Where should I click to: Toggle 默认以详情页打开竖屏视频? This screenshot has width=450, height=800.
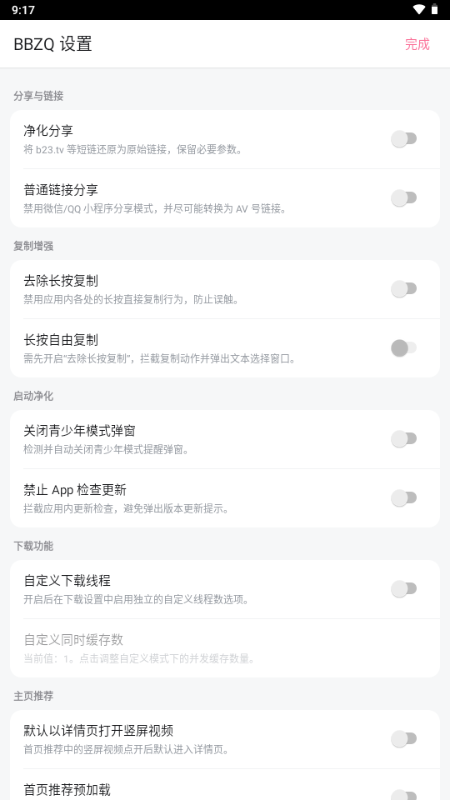pyautogui.click(x=404, y=739)
